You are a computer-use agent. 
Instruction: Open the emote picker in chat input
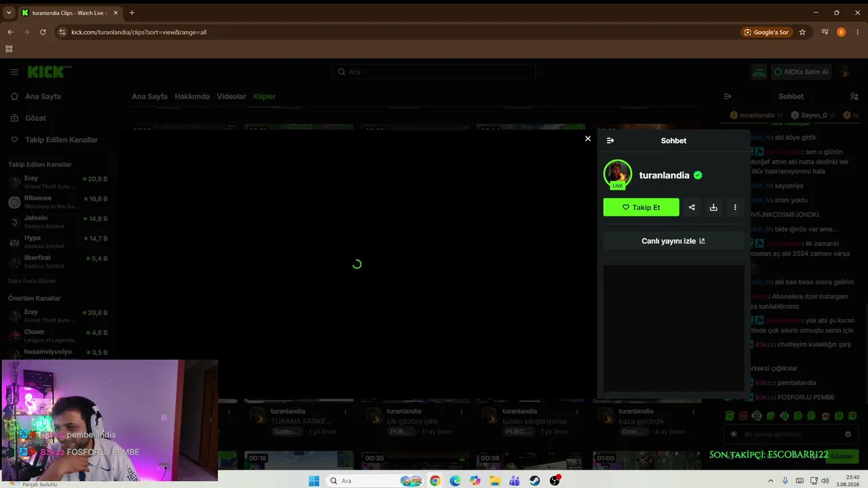click(x=848, y=434)
